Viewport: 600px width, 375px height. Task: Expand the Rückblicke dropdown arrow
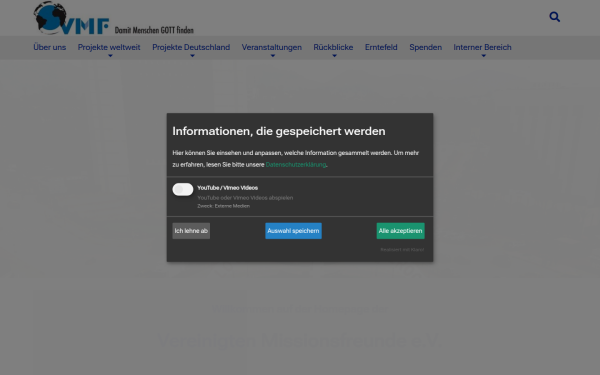(334, 56)
